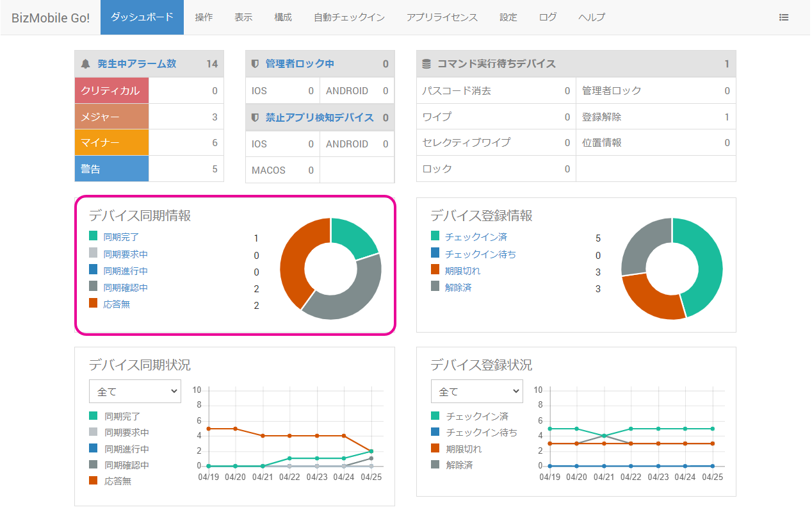Click the list menu icon at top right

pos(783,17)
